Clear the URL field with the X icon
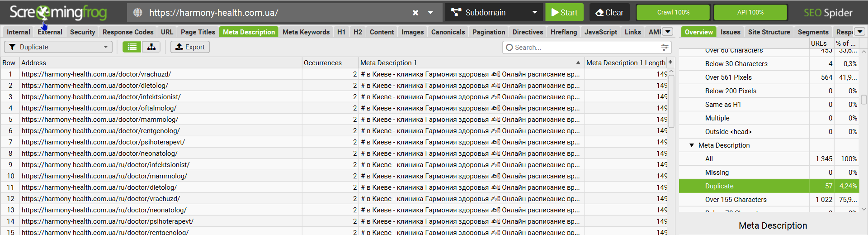 tap(415, 13)
